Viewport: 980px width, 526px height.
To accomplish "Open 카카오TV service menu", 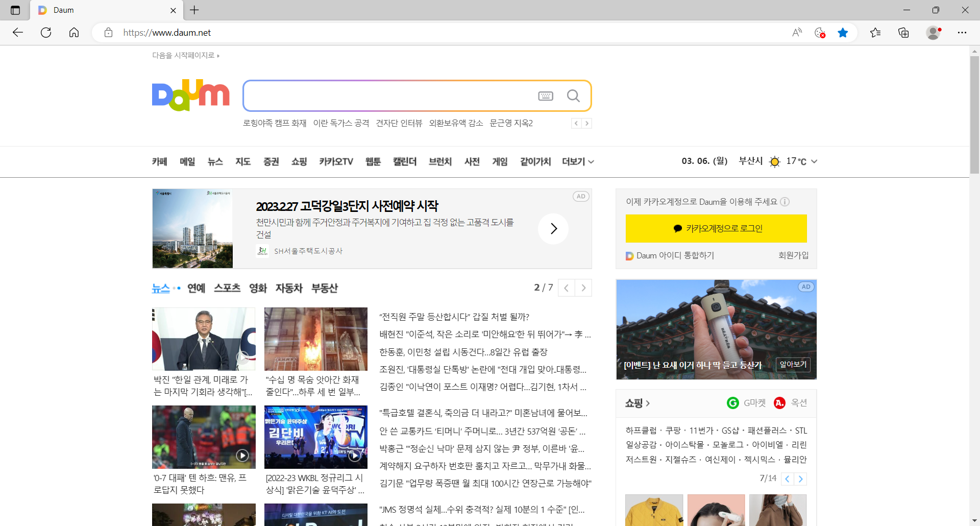I will tap(336, 161).
